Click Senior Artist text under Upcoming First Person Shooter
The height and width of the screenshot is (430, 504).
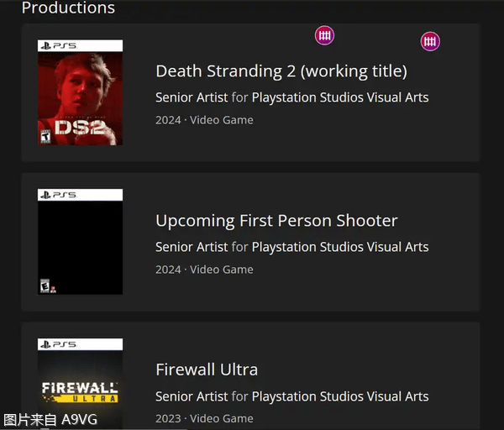pyautogui.click(x=192, y=247)
